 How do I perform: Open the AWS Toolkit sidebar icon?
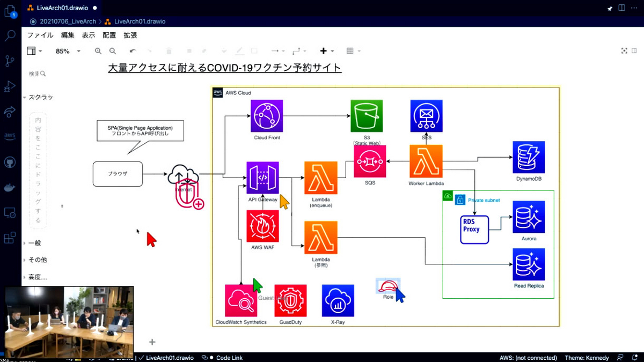coord(10,136)
